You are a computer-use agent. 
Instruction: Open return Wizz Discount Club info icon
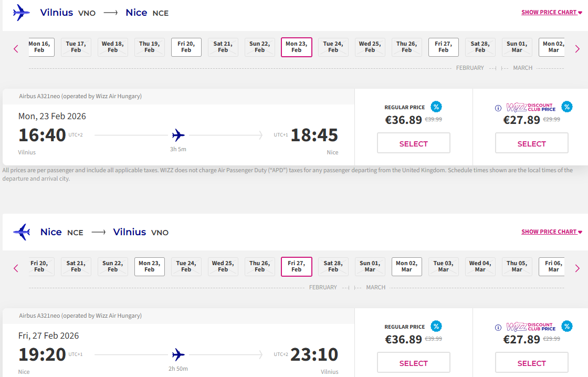pyautogui.click(x=498, y=328)
